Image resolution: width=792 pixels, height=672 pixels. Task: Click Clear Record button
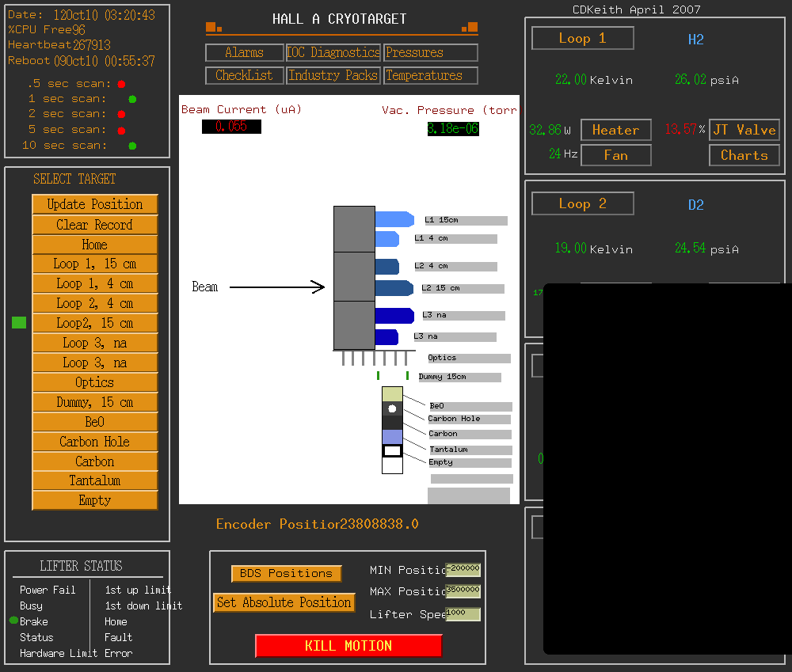point(95,225)
